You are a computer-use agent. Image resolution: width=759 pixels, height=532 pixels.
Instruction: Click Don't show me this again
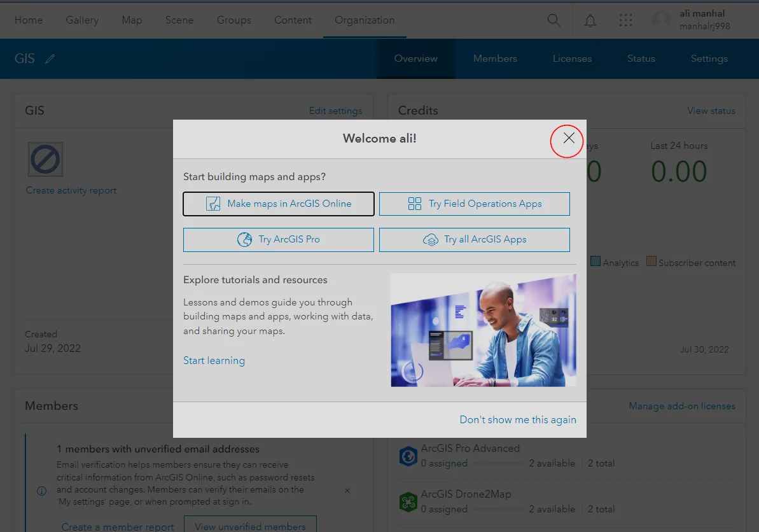pos(518,420)
